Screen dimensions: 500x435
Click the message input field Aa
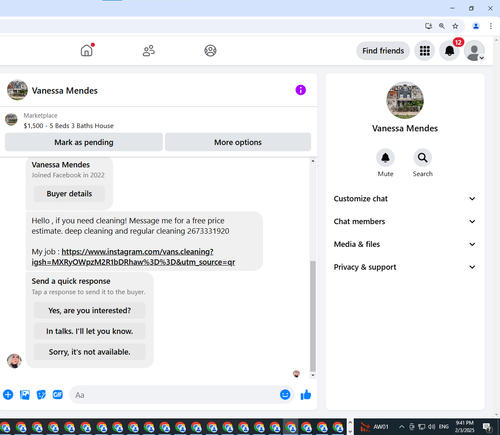(x=182, y=395)
